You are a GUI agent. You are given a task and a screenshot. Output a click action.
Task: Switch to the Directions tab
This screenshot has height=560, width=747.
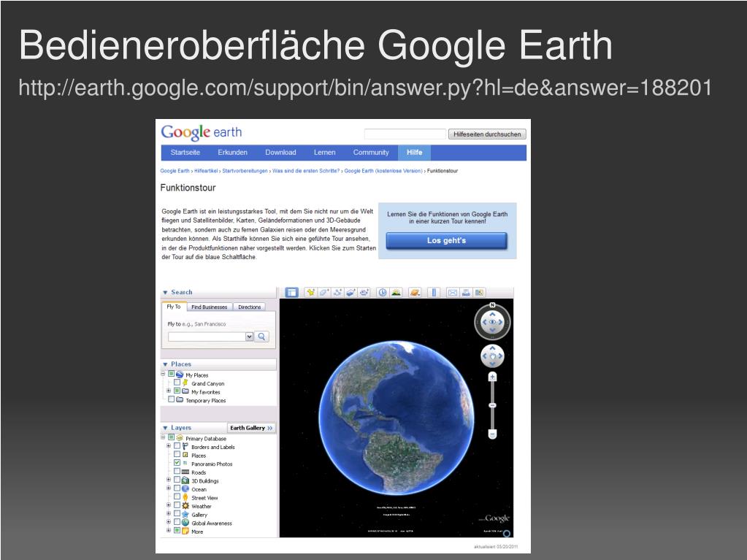point(249,307)
